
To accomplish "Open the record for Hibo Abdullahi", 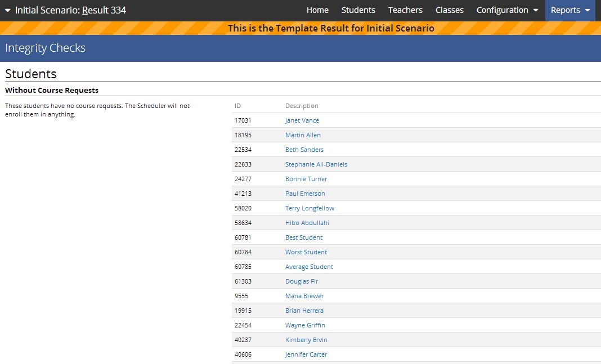I will (x=307, y=222).
